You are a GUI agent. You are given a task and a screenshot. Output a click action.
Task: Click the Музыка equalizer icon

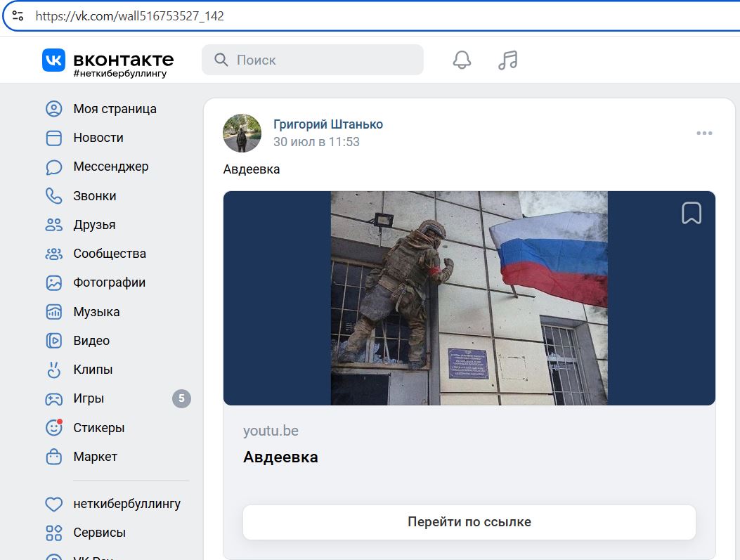pos(54,312)
